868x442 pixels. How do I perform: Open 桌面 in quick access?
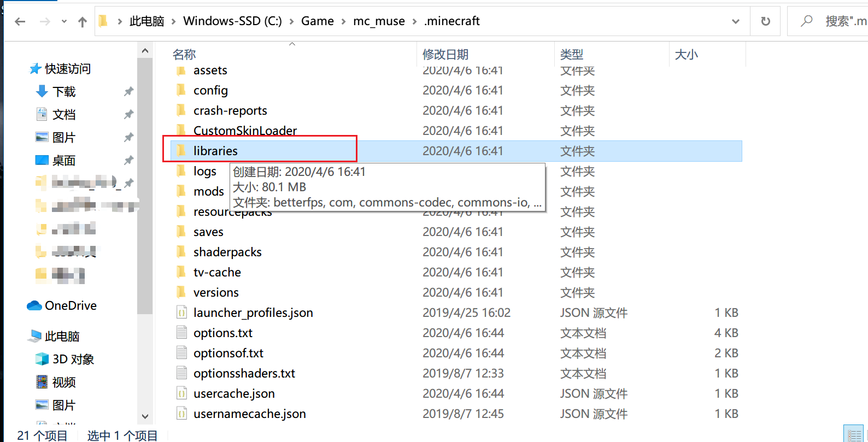64,161
